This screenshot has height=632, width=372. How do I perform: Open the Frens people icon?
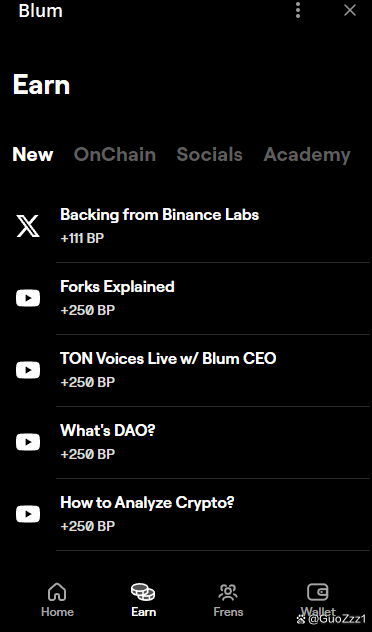pyautogui.click(x=228, y=592)
